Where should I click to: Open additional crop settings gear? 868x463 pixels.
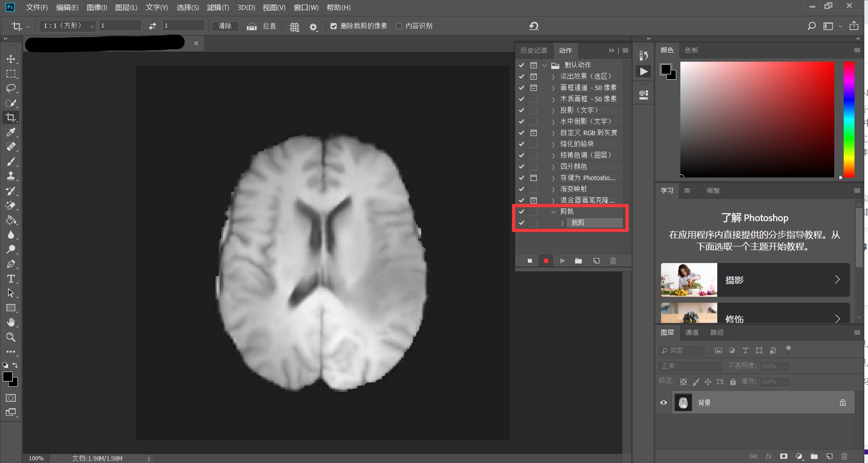[x=314, y=27]
